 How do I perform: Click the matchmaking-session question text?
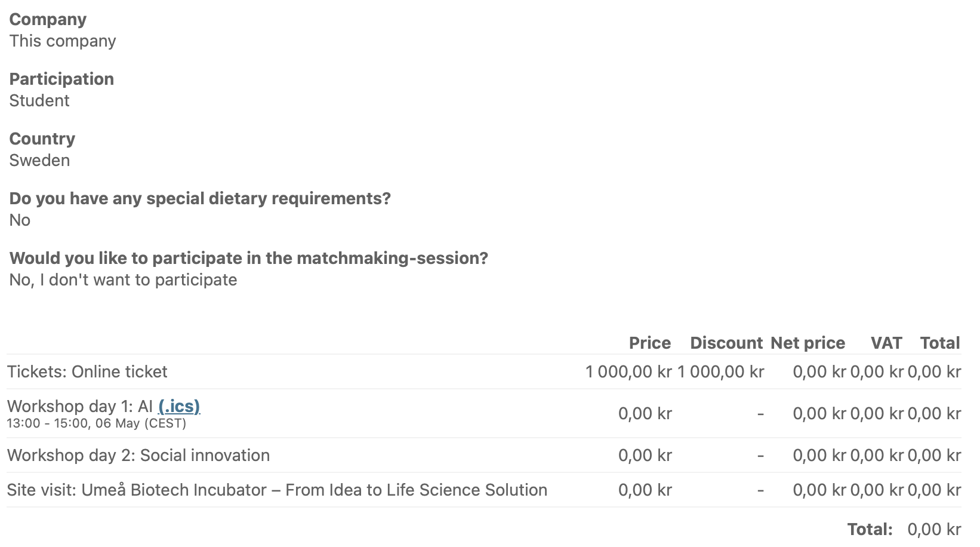click(249, 258)
